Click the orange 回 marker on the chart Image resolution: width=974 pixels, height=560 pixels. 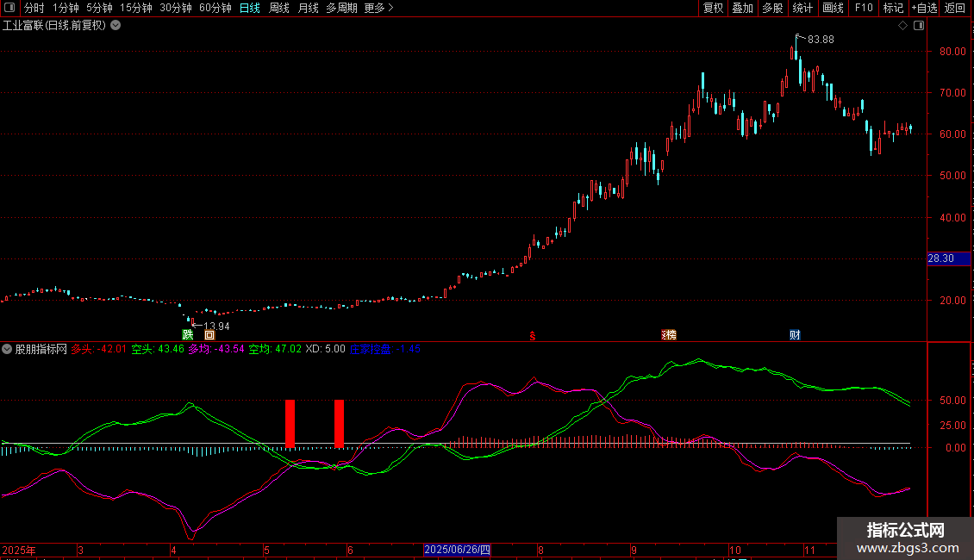[209, 334]
